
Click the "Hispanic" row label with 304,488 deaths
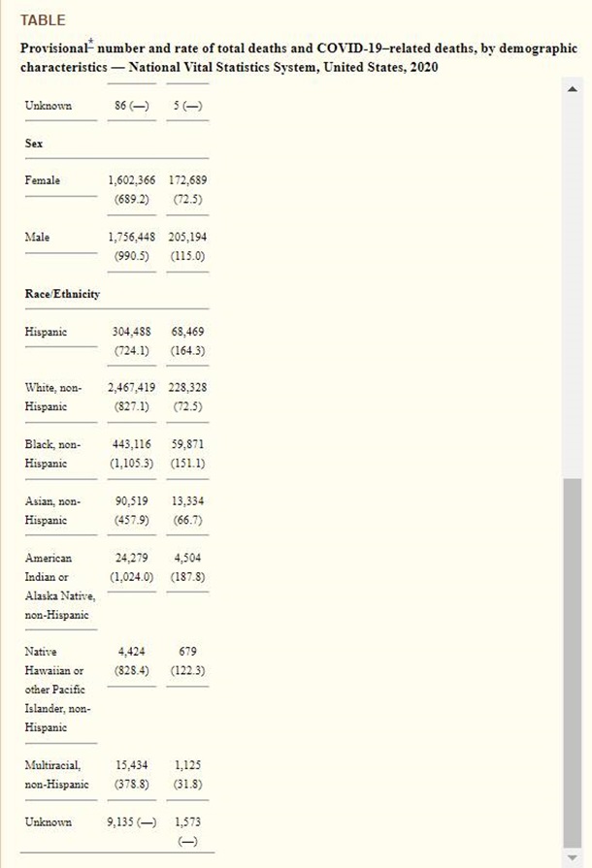(x=47, y=332)
